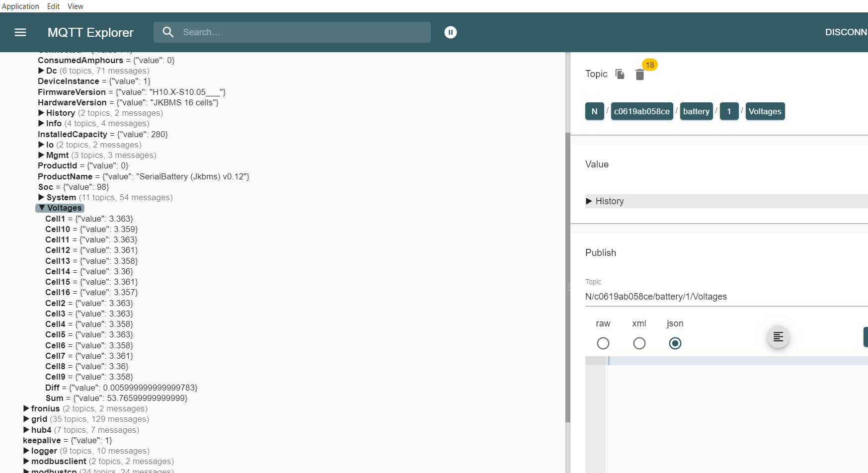Select the ConsumedAmphours row
Image resolution: width=868 pixels, height=473 pixels.
[106, 60]
